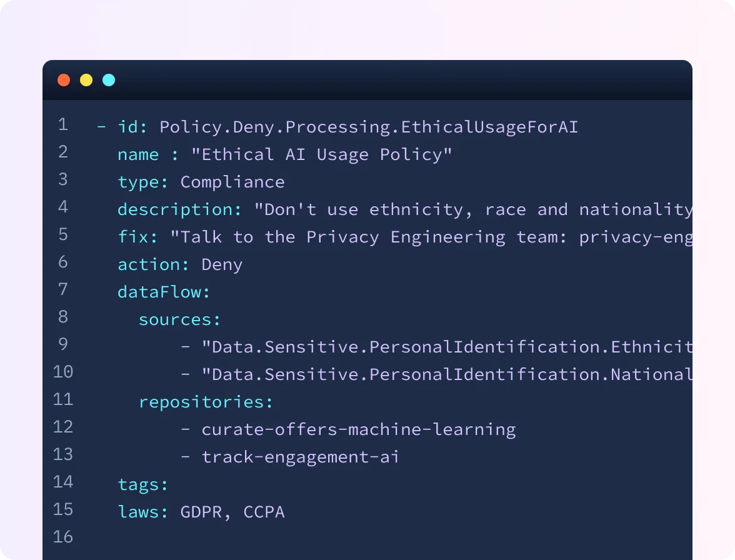
Task: Click the cyan maximize dot
Action: [109, 80]
